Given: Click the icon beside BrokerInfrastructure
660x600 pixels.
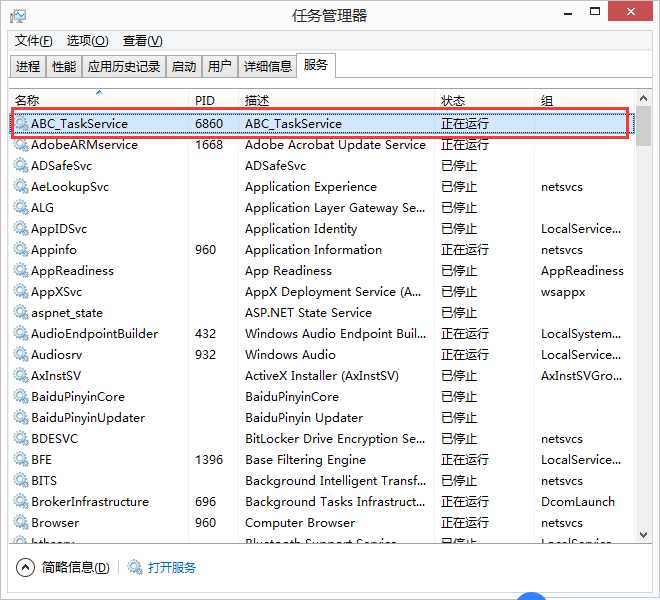Looking at the screenshot, I should click(21, 501).
